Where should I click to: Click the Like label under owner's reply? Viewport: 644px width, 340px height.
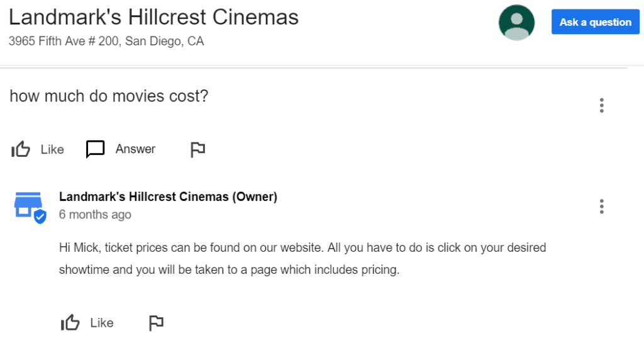tap(102, 323)
